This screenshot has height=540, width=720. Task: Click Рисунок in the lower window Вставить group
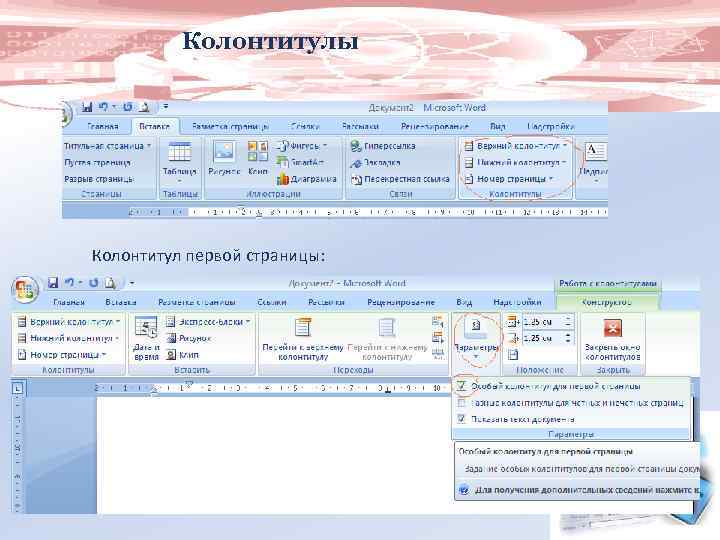coord(188,338)
